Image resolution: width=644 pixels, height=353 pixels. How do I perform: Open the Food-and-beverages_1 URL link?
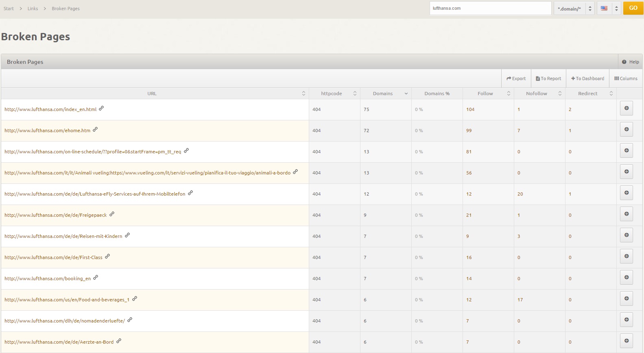pos(67,300)
